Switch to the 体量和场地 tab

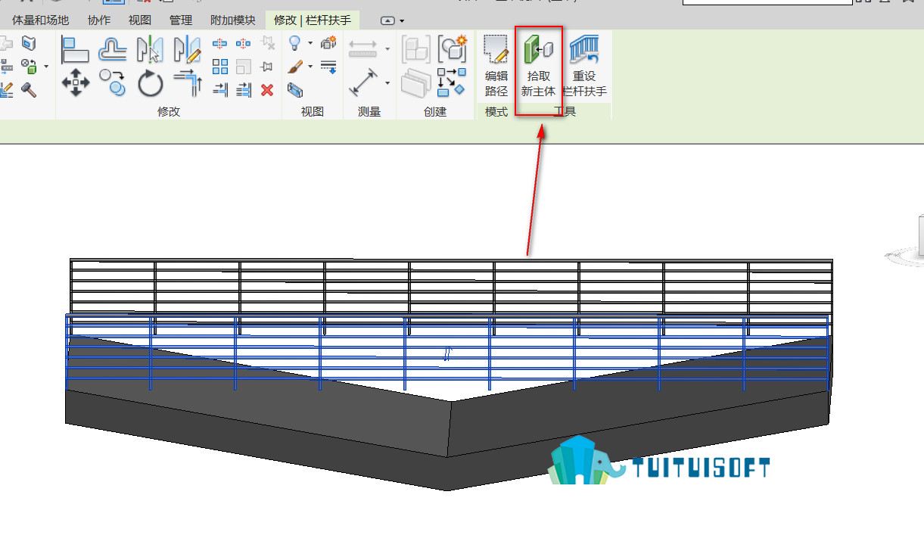[40, 20]
